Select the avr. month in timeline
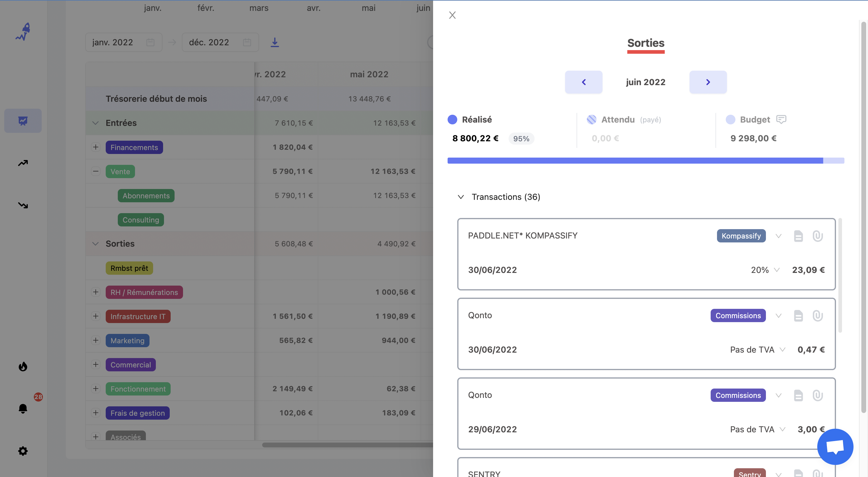Viewport: 868px width, 477px height. click(x=313, y=8)
